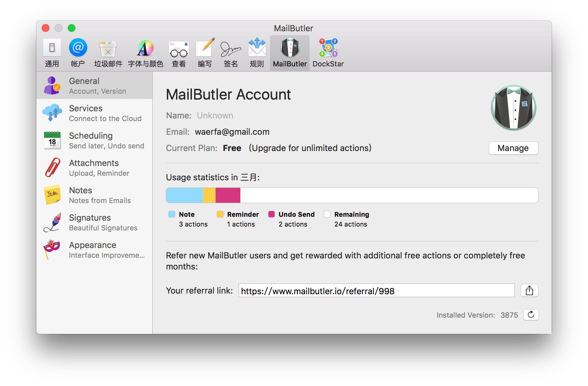Viewport: 588px width, 386px height.
Task: Open Beautiful Signatures section
Action: point(94,222)
